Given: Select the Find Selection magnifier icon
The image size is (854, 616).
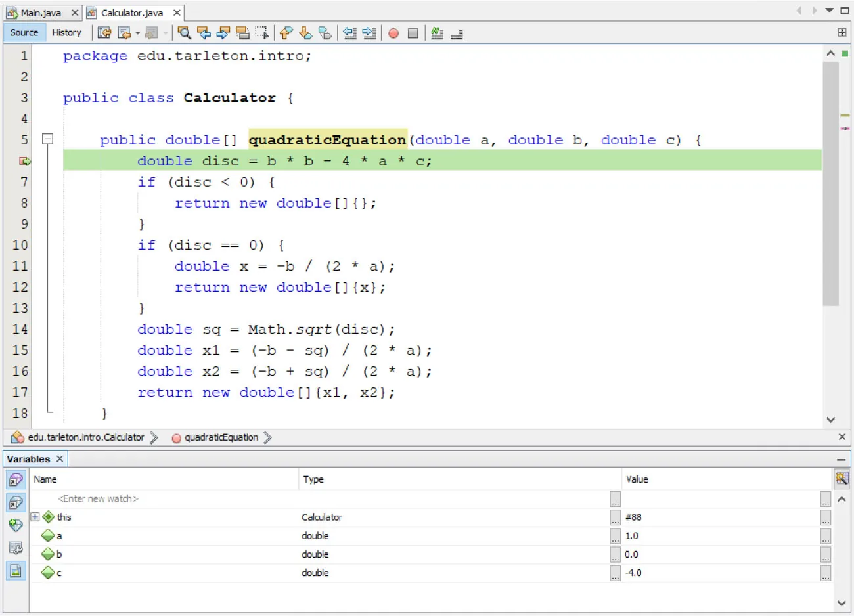Looking at the screenshot, I should tap(184, 33).
